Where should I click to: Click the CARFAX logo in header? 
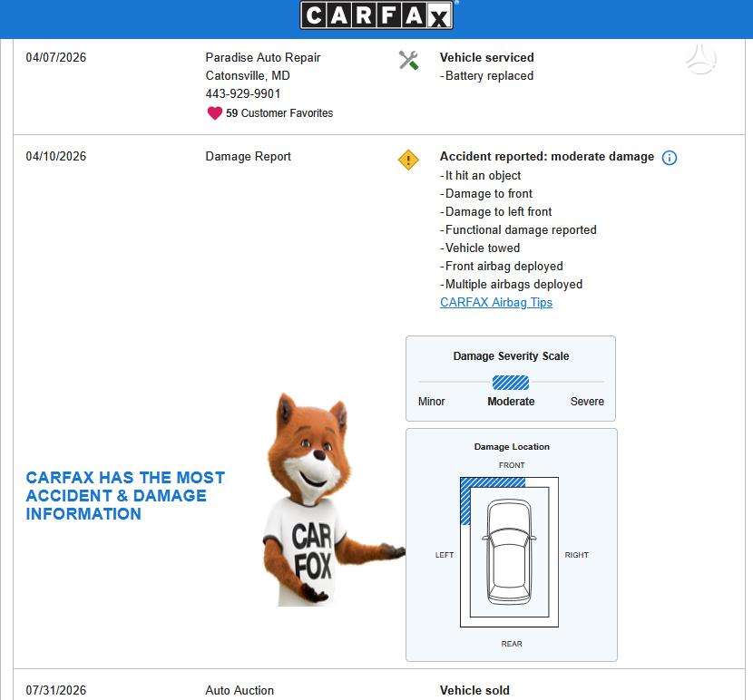pyautogui.click(x=376, y=15)
